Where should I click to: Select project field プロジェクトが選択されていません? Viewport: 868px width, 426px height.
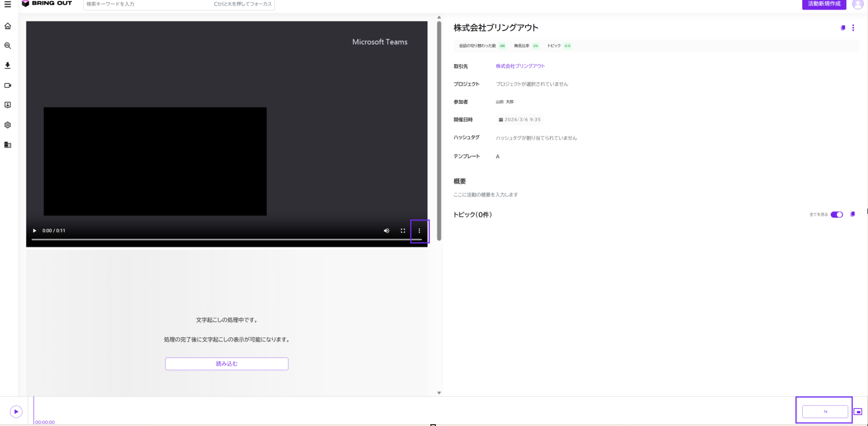(532, 84)
